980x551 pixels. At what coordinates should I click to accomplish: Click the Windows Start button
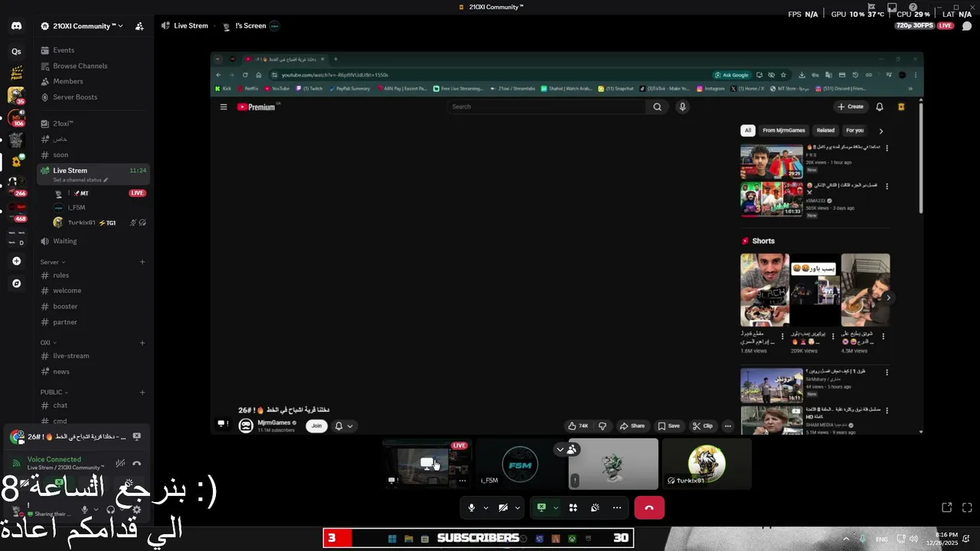point(392,539)
